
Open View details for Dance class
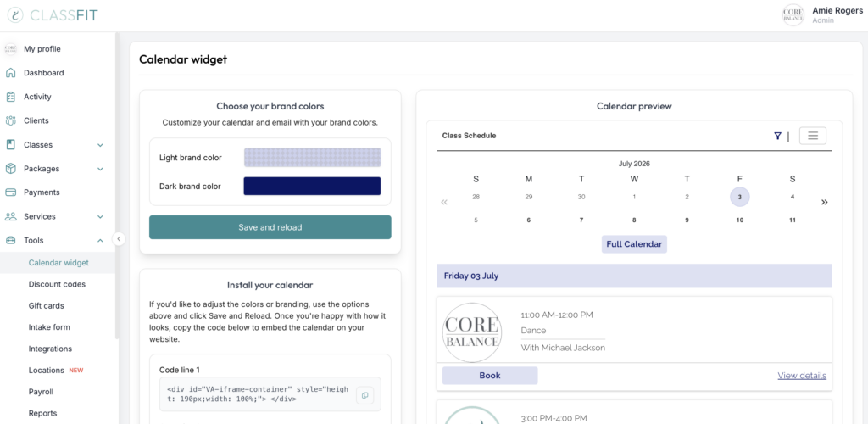coord(802,376)
